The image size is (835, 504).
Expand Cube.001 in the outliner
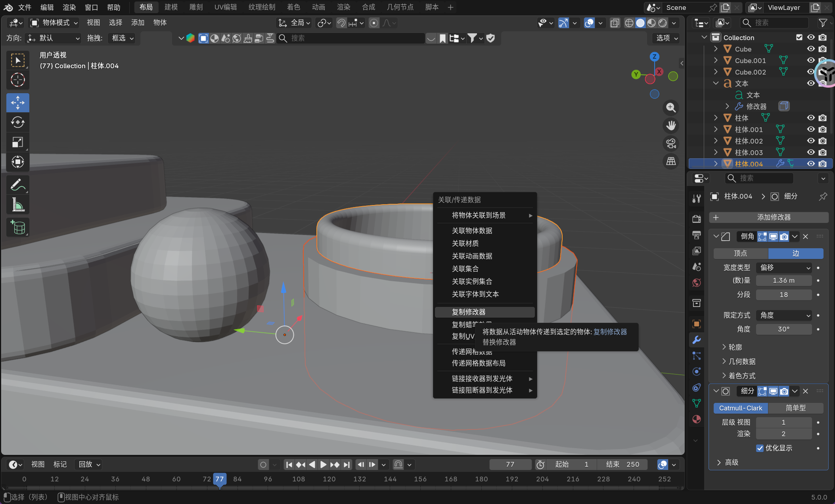tap(716, 60)
